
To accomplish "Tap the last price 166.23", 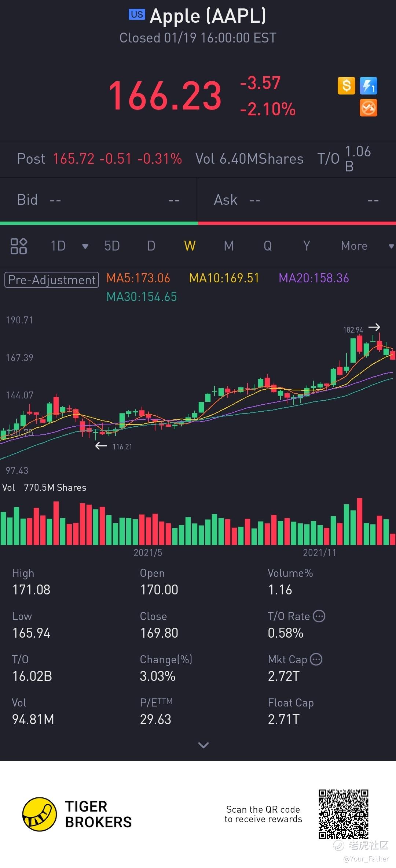I will click(165, 96).
